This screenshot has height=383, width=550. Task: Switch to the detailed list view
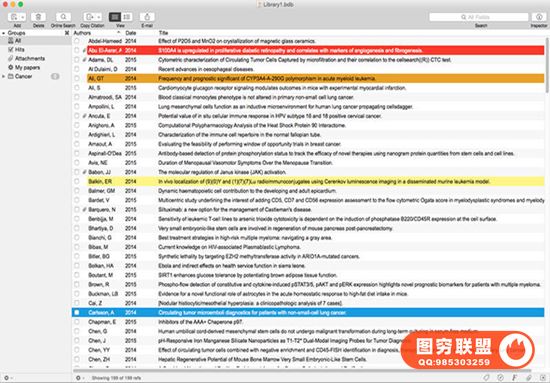(x=127, y=17)
